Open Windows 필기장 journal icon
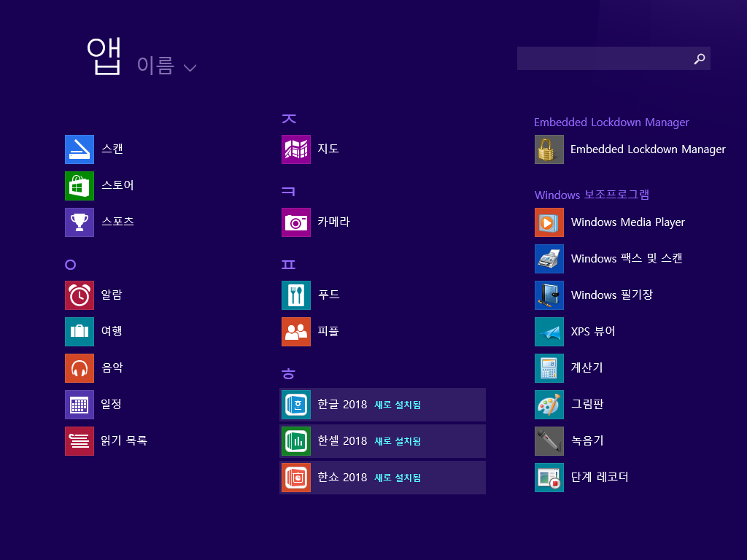Image resolution: width=747 pixels, height=560 pixels. tap(549, 295)
